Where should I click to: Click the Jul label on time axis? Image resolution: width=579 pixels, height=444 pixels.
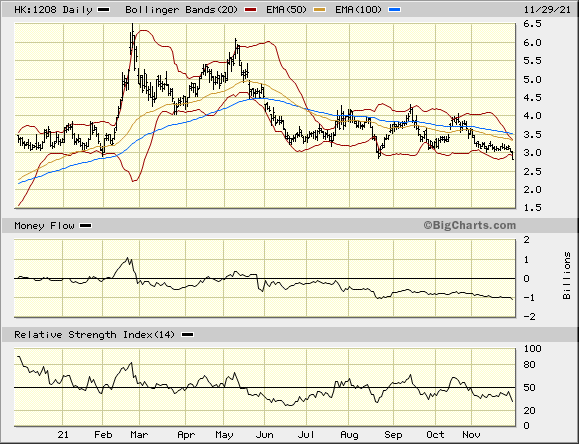point(306,434)
